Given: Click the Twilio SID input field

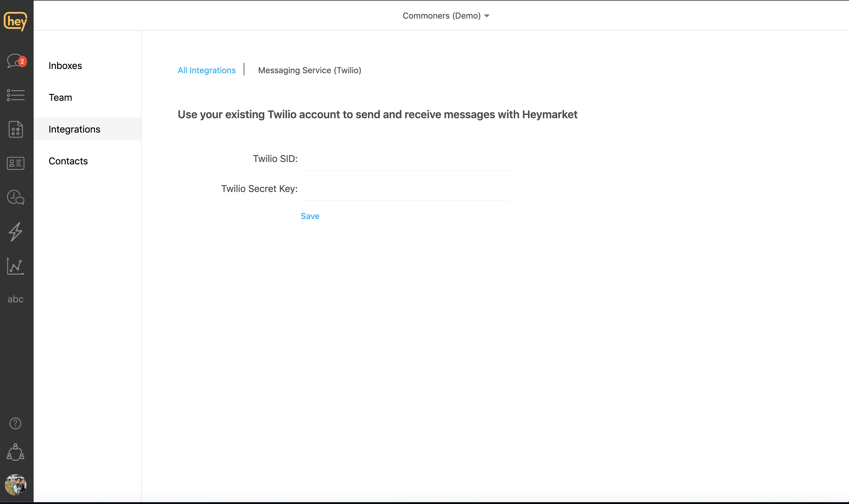Looking at the screenshot, I should pyautogui.click(x=405, y=159).
